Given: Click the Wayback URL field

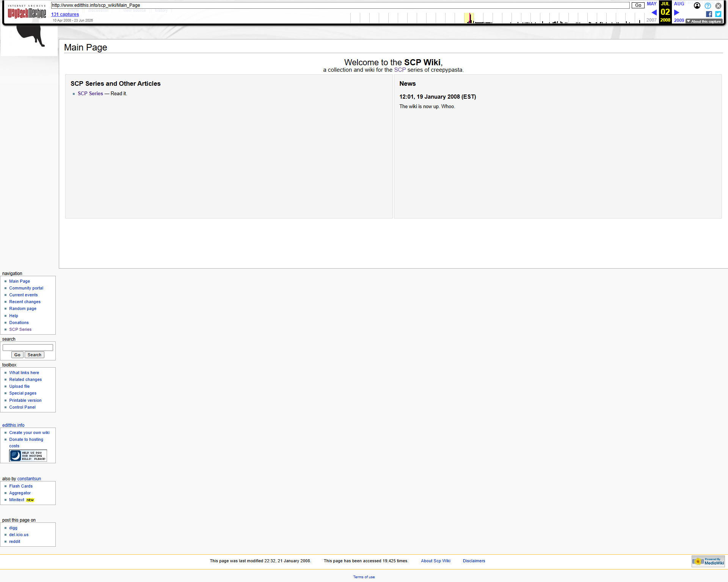Looking at the screenshot, I should click(x=340, y=5).
